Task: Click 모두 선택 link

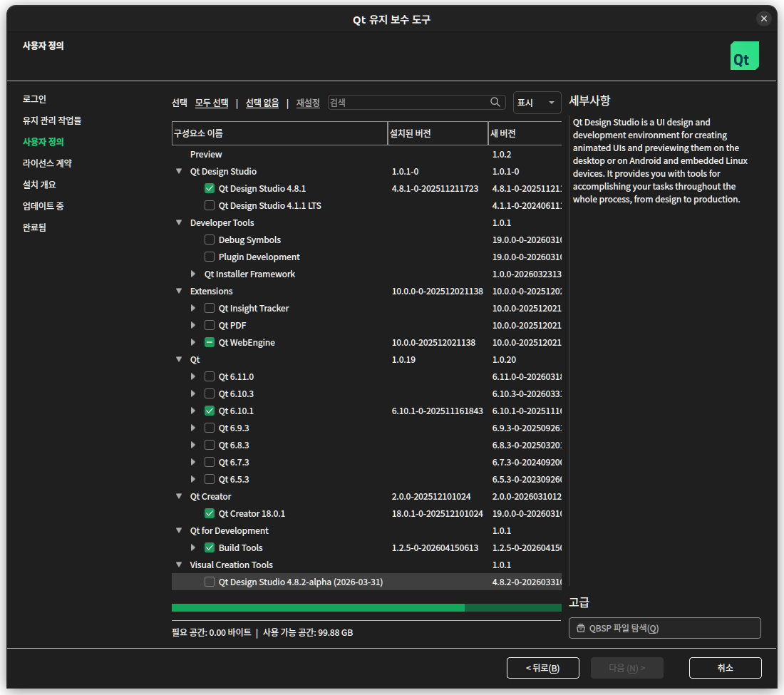Action: [212, 103]
